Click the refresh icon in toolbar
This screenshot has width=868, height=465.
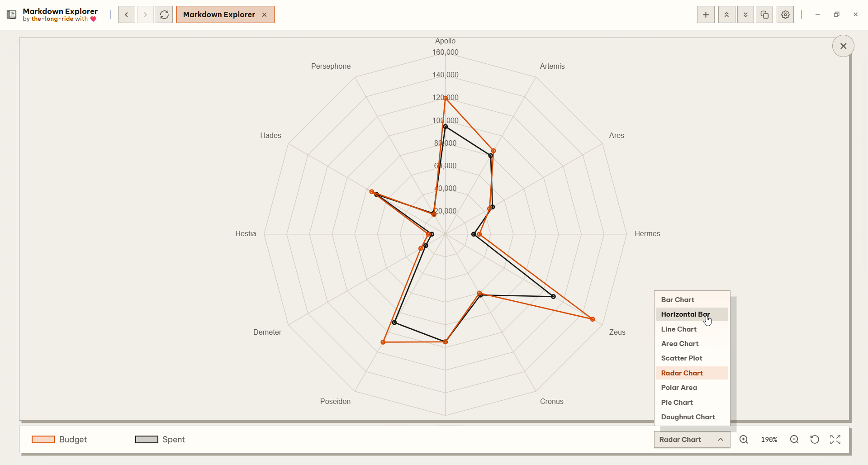[164, 14]
